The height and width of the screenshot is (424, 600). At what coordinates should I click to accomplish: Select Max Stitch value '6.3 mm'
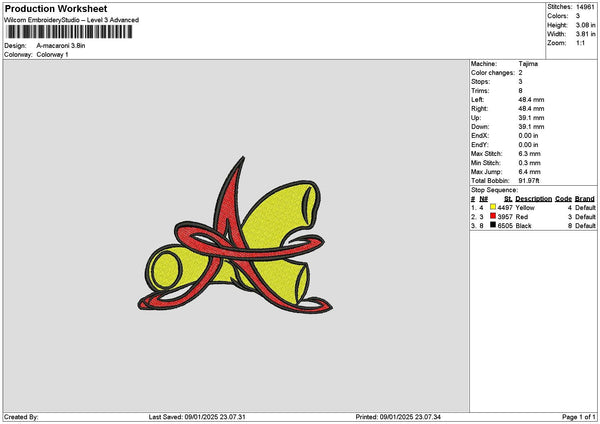click(530, 154)
